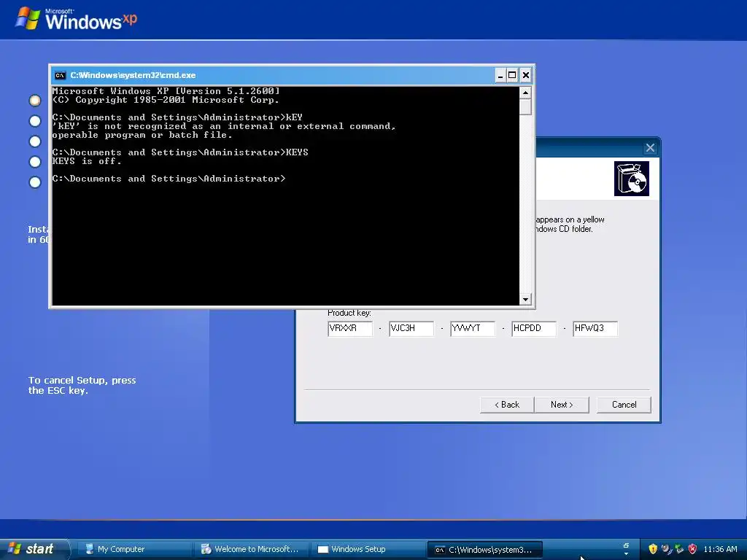Switch to My Computer on the taskbar
This screenshot has height=560, width=747.
[134, 550]
